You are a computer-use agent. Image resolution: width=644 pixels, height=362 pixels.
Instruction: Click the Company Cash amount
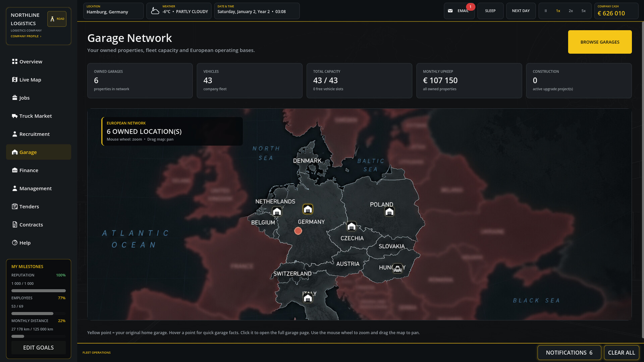click(611, 13)
